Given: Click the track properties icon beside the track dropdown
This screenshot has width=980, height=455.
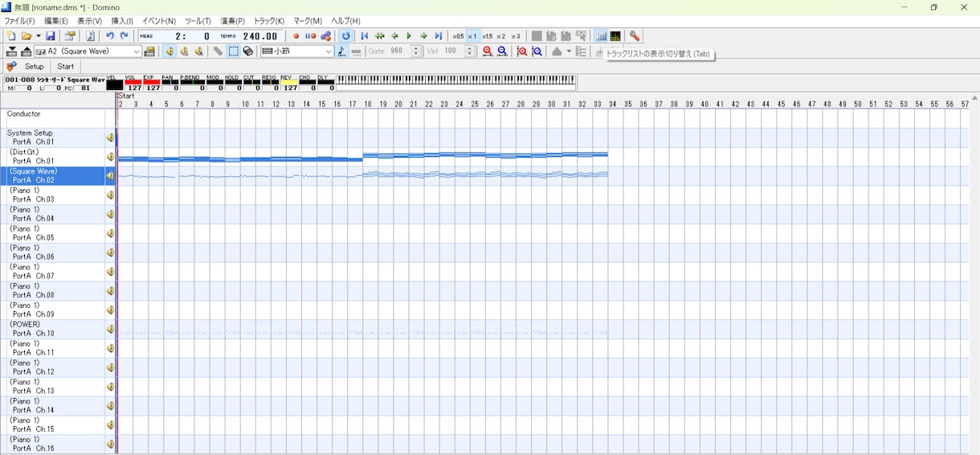Looking at the screenshot, I should 150,51.
